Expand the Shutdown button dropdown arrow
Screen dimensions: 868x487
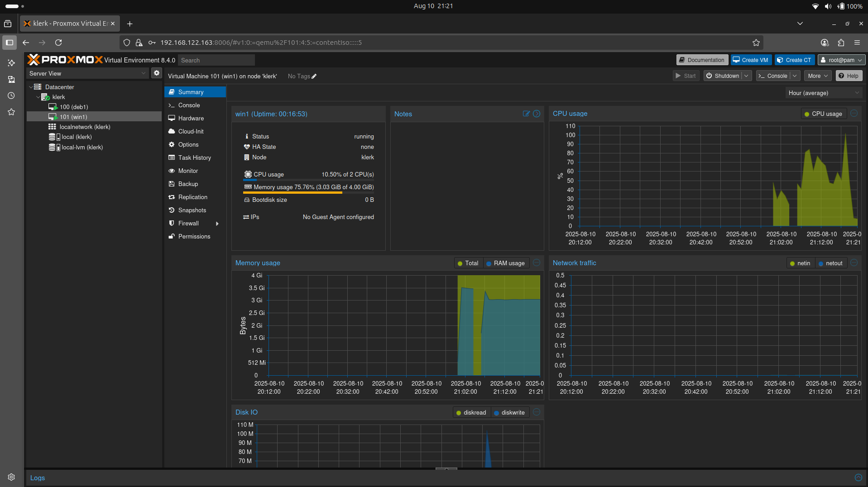coord(746,76)
